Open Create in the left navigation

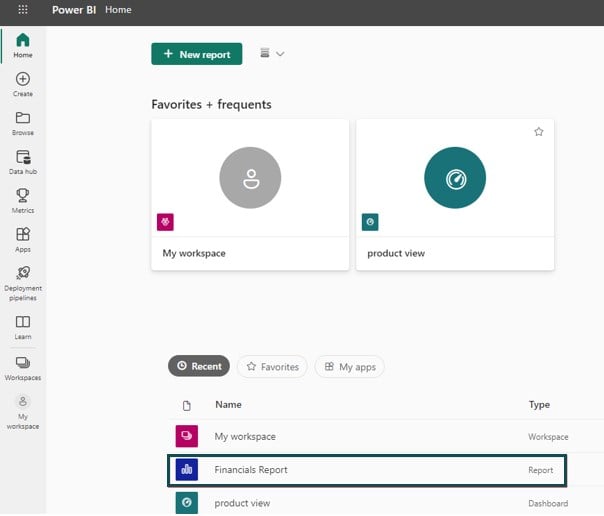pyautogui.click(x=23, y=84)
